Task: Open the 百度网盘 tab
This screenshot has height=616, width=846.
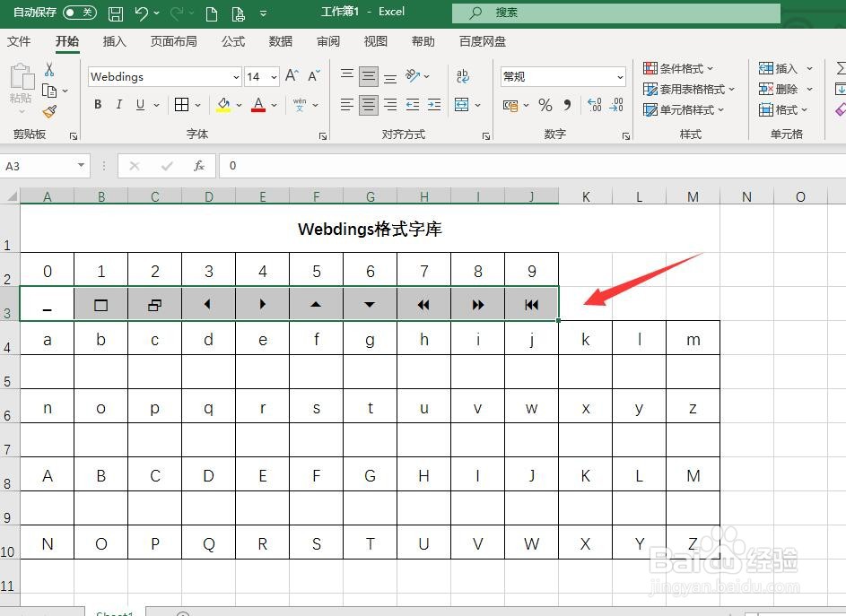Action: coord(483,41)
